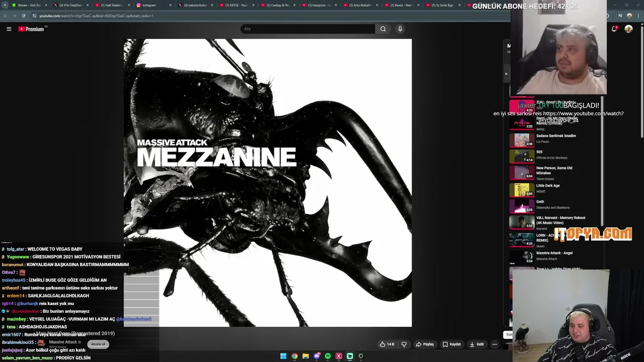The height and width of the screenshot is (362, 644).
Task: Switch to the X'te OnlyOran tab
Action: tap(70, 5)
